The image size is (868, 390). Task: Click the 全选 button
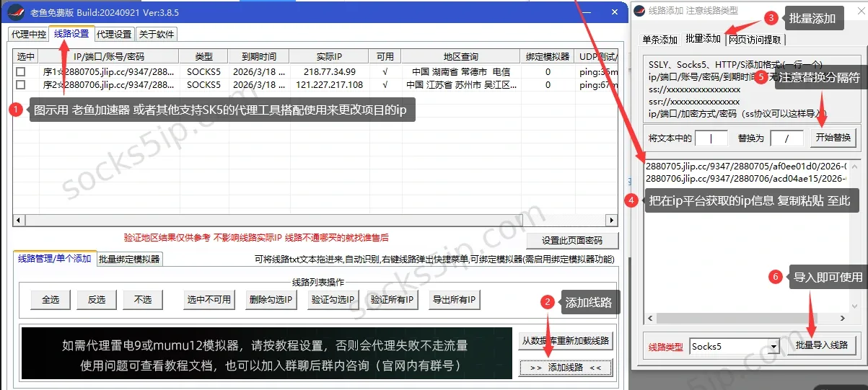pyautogui.click(x=51, y=300)
